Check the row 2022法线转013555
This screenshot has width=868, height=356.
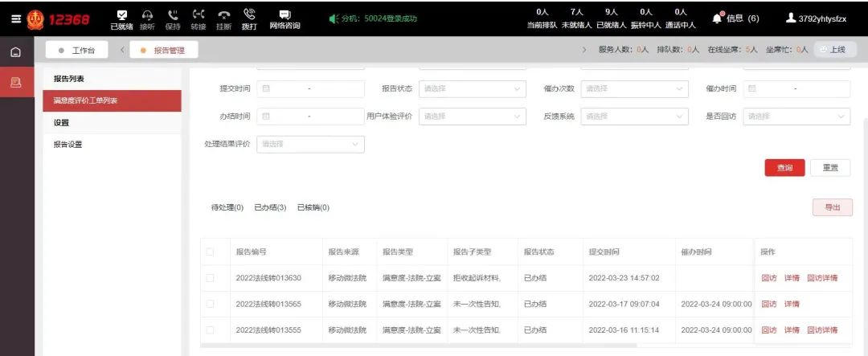click(x=210, y=330)
